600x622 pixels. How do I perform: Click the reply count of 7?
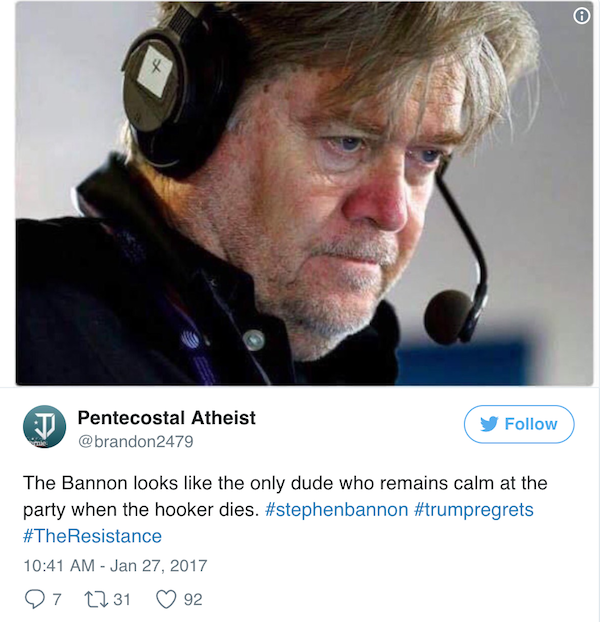(x=57, y=599)
